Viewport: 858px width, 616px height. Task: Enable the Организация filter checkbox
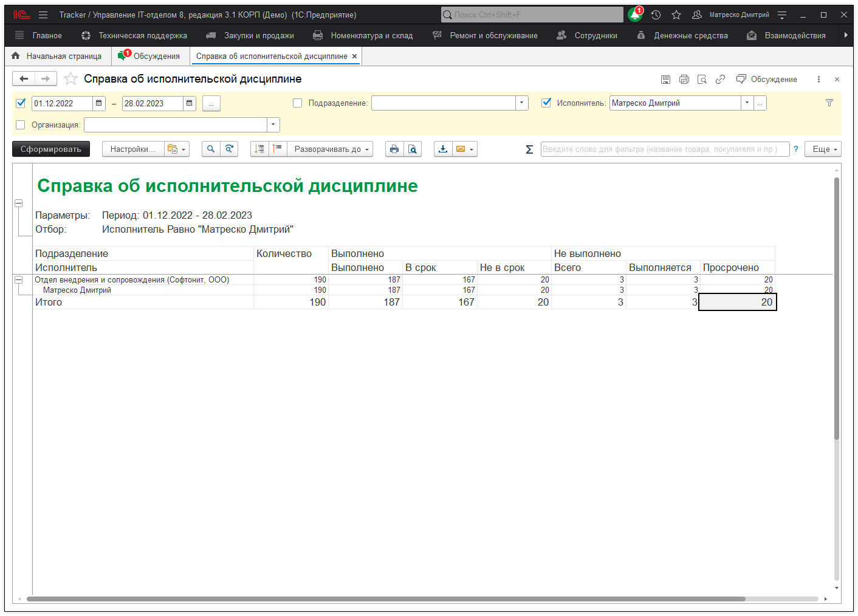pos(21,125)
